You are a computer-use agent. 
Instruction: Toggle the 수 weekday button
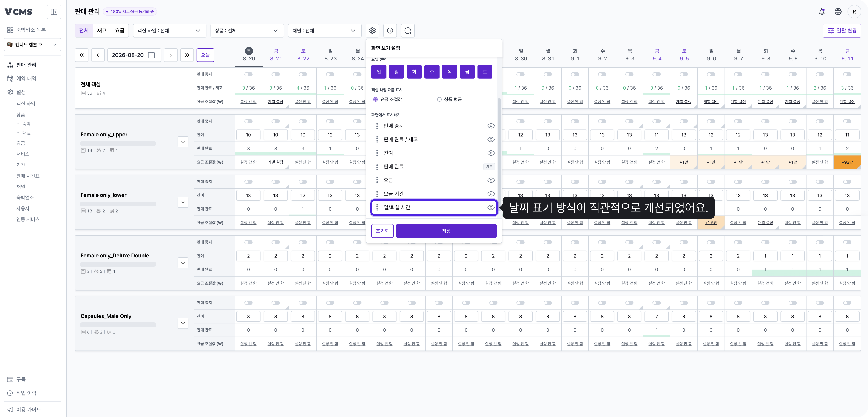click(x=432, y=72)
